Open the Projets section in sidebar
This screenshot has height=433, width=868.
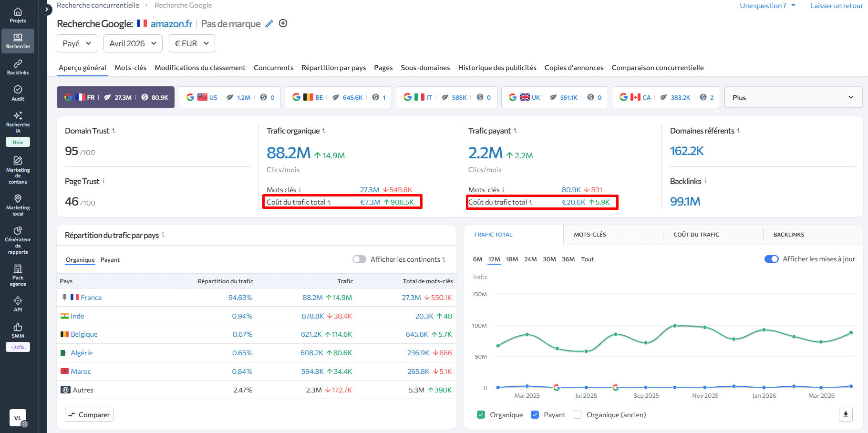(x=18, y=15)
